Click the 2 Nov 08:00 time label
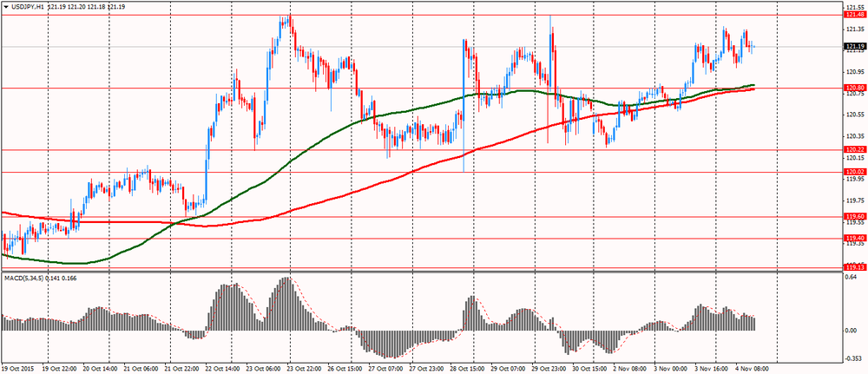 tap(632, 367)
